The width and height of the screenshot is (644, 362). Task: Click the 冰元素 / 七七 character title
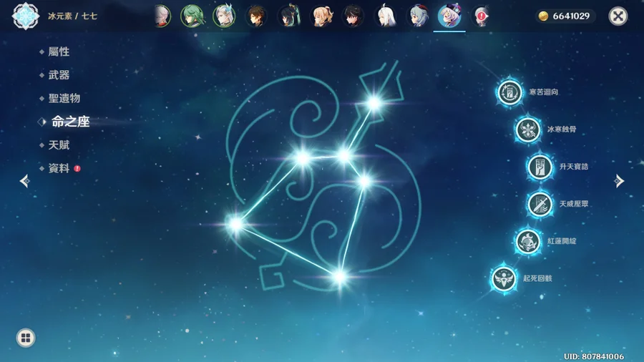[72, 16]
